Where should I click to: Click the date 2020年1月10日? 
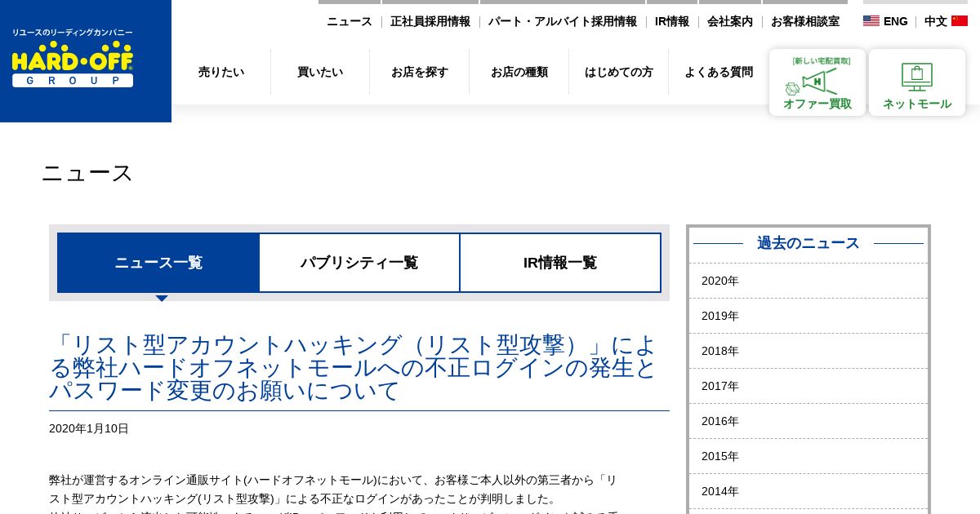tap(89, 428)
